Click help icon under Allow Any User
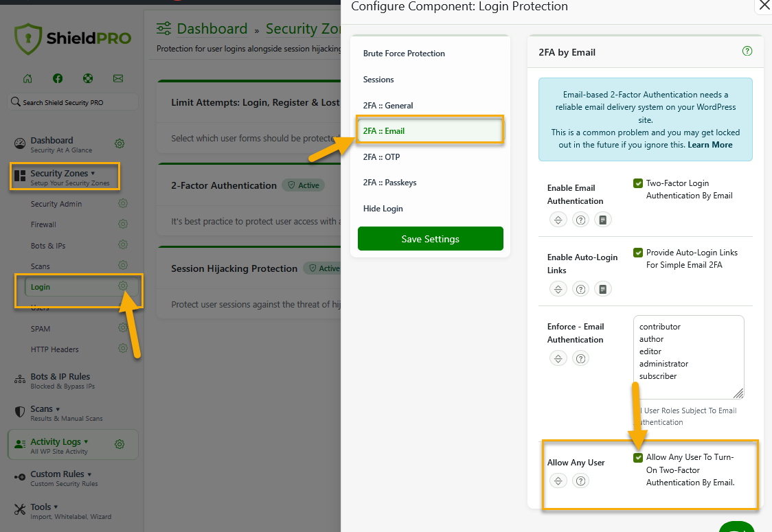Image resolution: width=772 pixels, height=532 pixels. (580, 481)
